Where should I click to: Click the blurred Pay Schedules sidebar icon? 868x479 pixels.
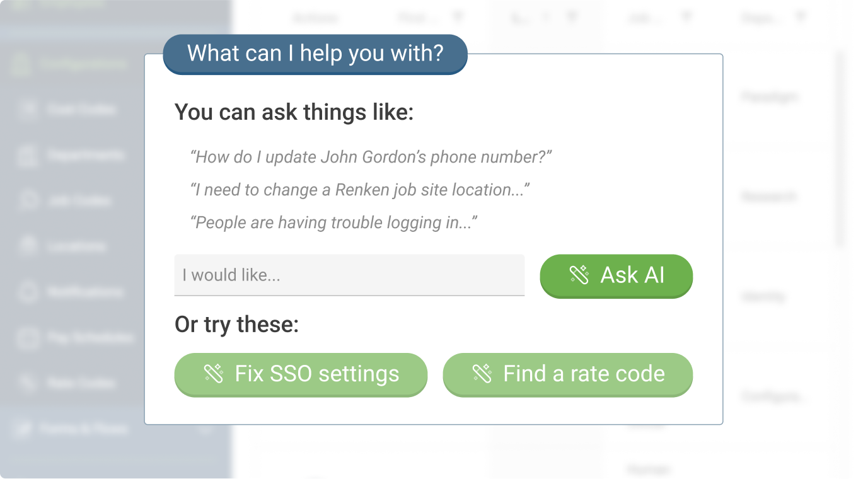pyautogui.click(x=27, y=338)
